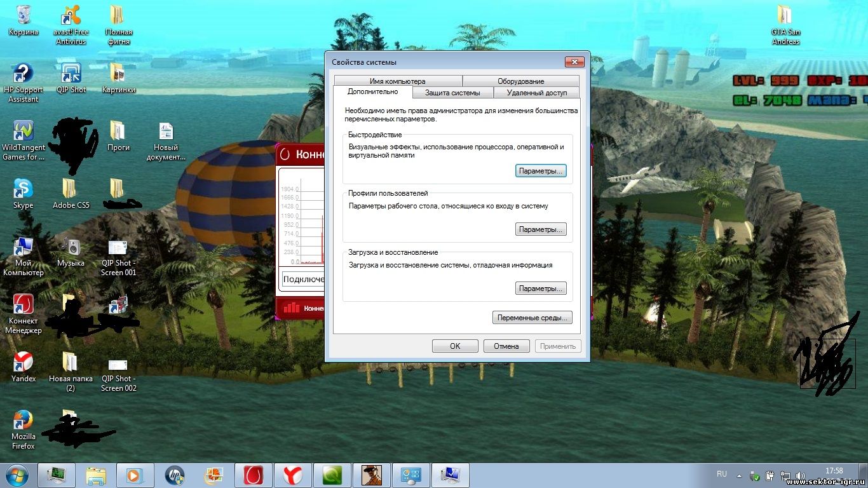Click the 17:58 taskbar clock

[834, 471]
